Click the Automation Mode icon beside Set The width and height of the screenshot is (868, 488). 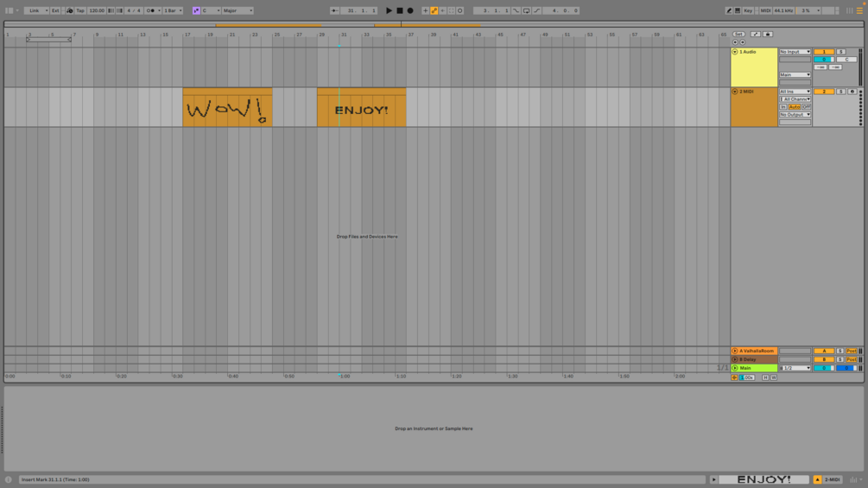[x=756, y=35]
